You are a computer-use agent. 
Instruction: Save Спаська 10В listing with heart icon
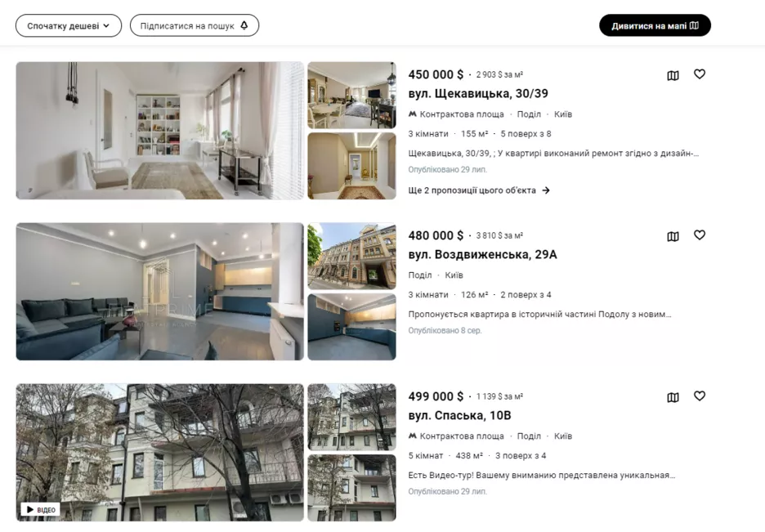point(700,396)
